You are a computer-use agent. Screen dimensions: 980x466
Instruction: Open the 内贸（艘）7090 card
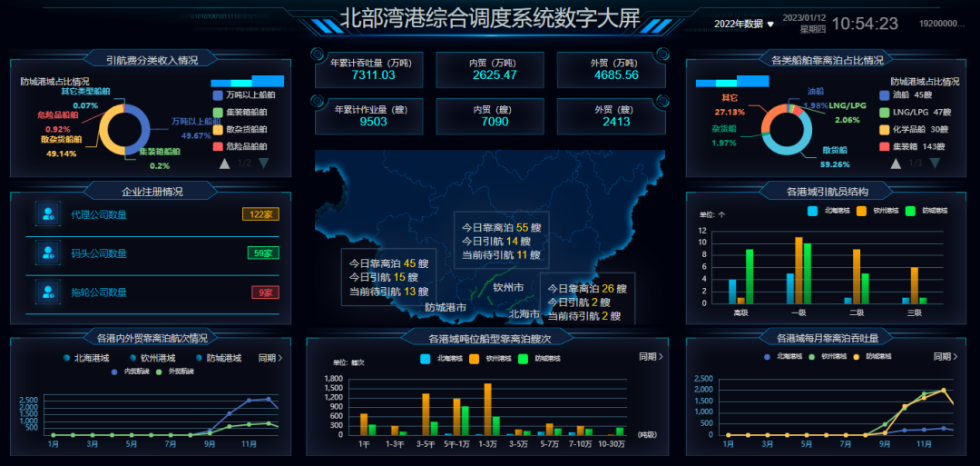pyautogui.click(x=490, y=116)
